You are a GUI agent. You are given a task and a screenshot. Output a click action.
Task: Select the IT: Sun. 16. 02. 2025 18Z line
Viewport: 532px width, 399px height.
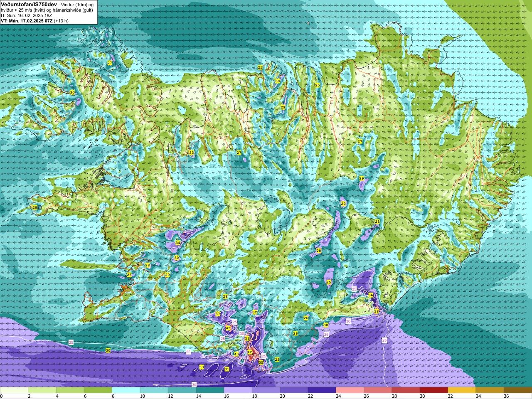(x=26, y=15)
